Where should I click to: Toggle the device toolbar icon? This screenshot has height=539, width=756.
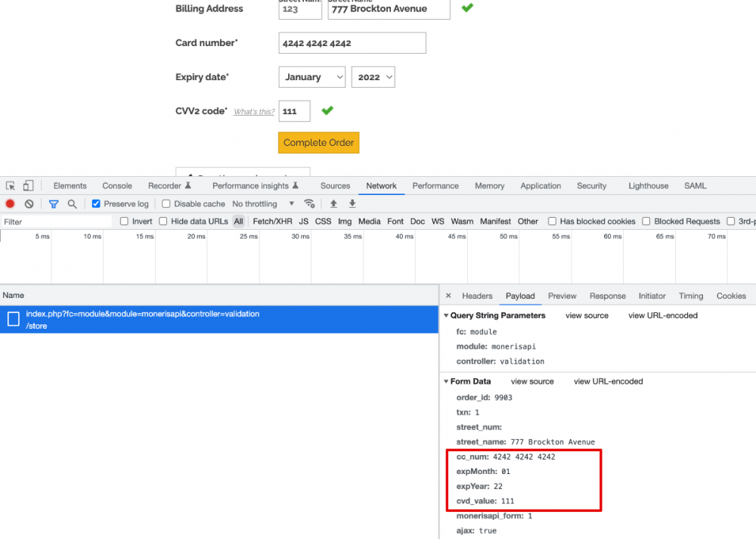(28, 186)
